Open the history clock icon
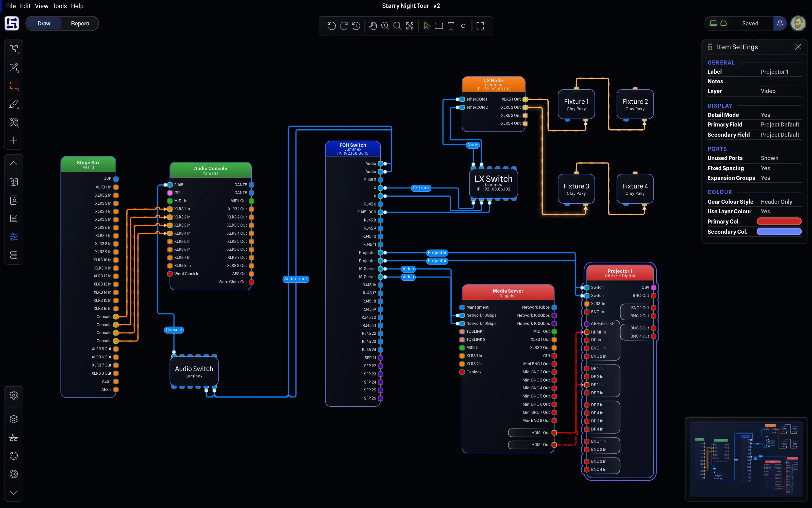 [356, 26]
